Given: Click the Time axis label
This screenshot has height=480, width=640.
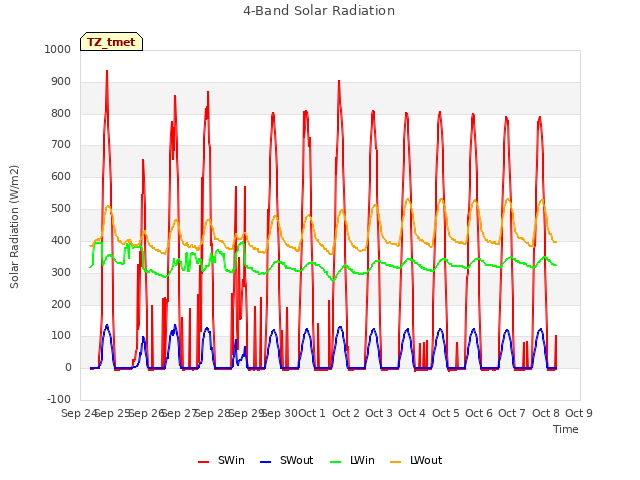Looking at the screenshot, I should [x=566, y=429].
